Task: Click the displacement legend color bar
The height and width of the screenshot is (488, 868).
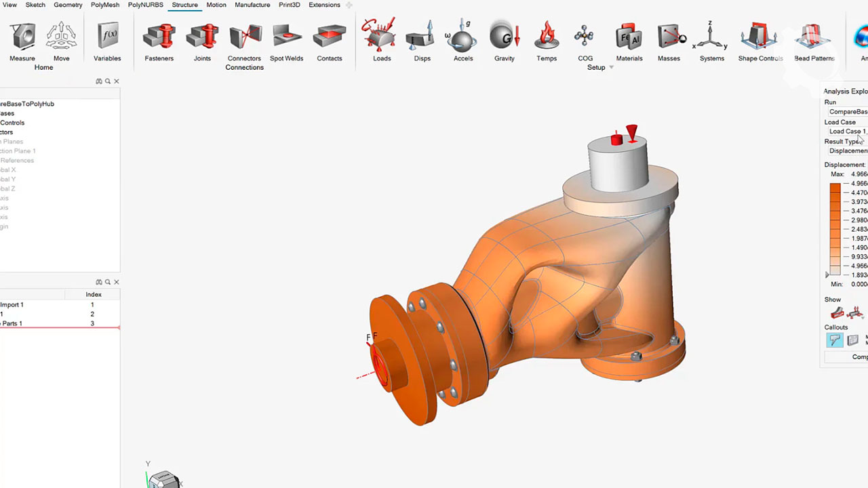Action: pos(835,228)
